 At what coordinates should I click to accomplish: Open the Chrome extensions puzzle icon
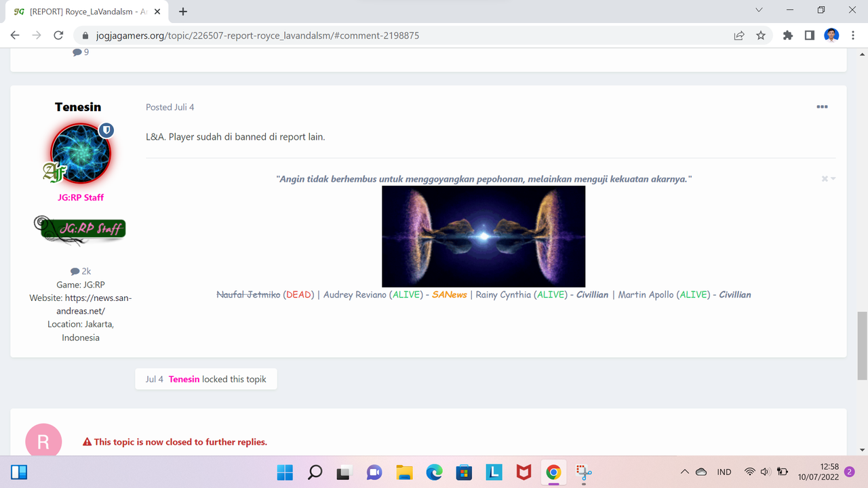point(787,35)
